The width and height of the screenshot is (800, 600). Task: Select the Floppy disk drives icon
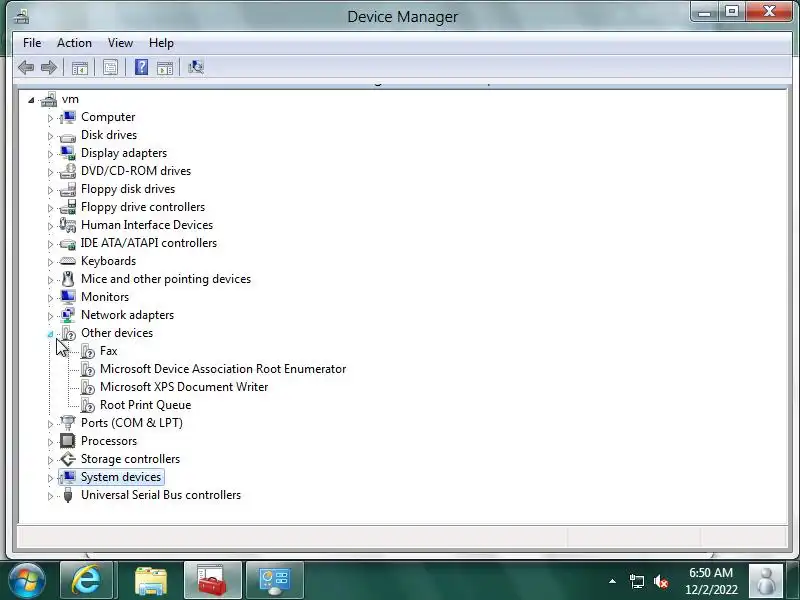click(x=67, y=189)
